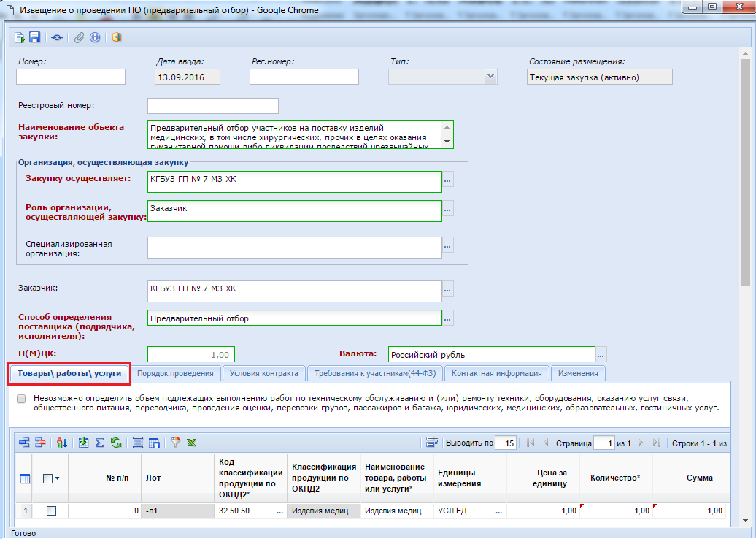Save the notice with the floppy disk icon
The image size is (756, 539).
(34, 37)
